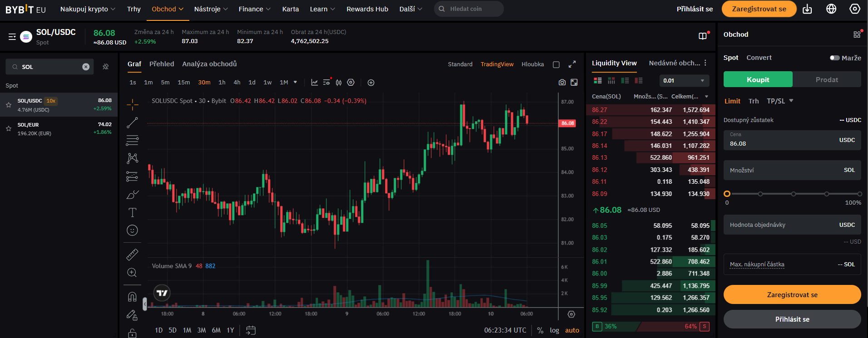Click the order amount slider handle

(x=727, y=194)
